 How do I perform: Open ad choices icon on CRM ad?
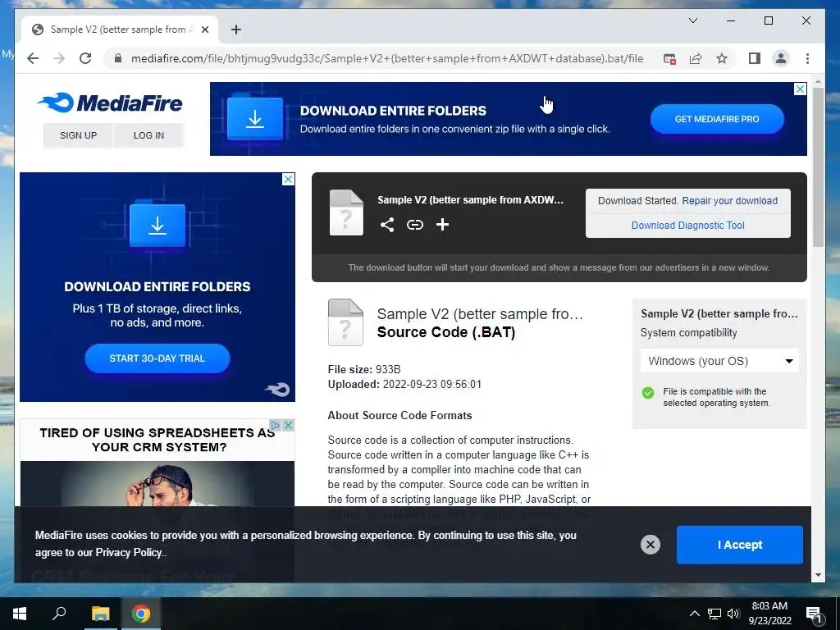click(x=276, y=426)
